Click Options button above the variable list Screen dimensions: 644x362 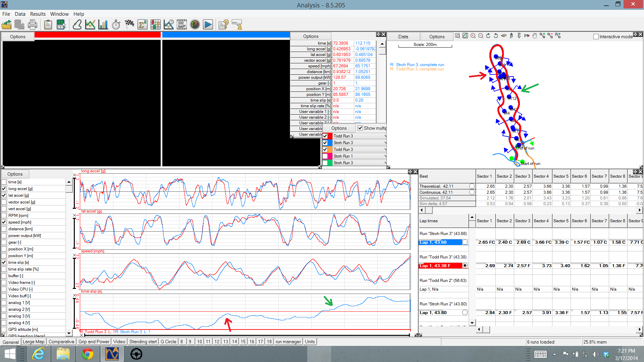point(15,174)
